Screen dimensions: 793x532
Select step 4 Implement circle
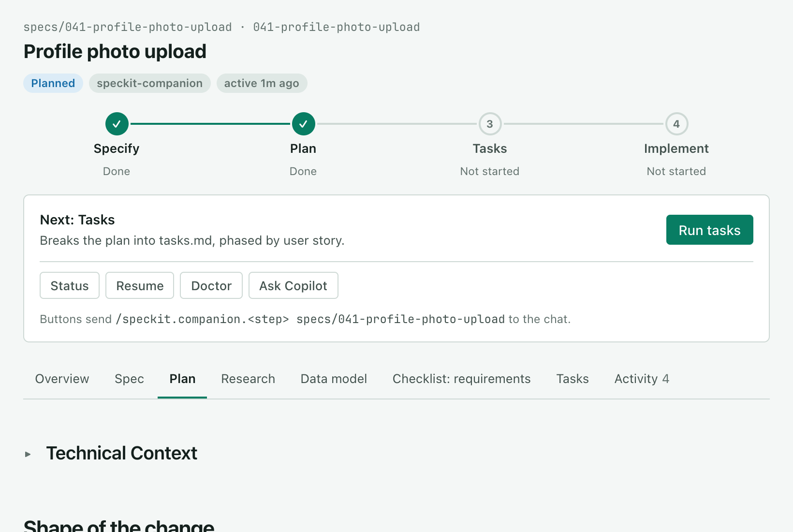click(676, 124)
